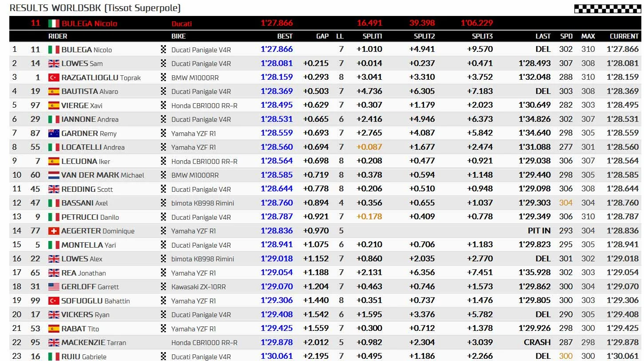Click the checkered flag banner beside the title

608,8
